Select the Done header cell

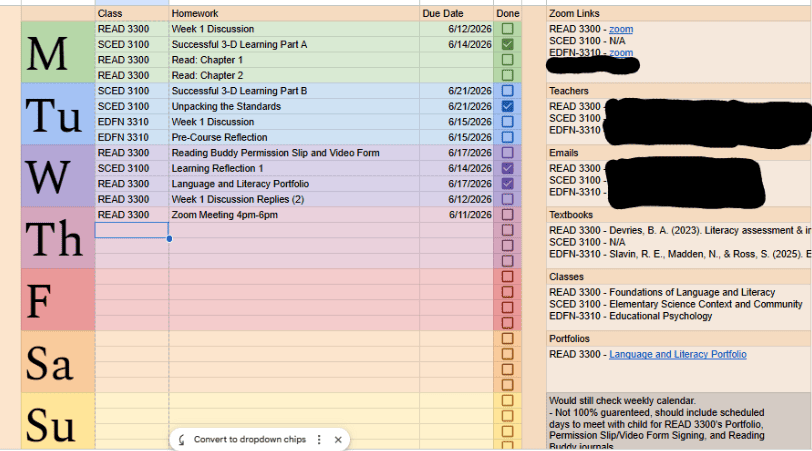coord(508,13)
